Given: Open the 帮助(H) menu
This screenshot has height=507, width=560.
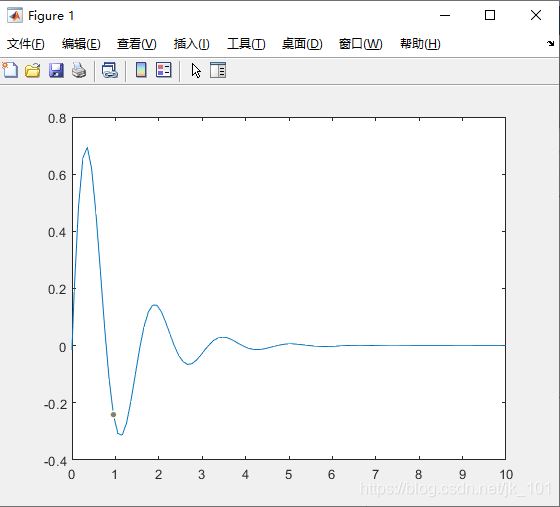Looking at the screenshot, I should [420, 44].
